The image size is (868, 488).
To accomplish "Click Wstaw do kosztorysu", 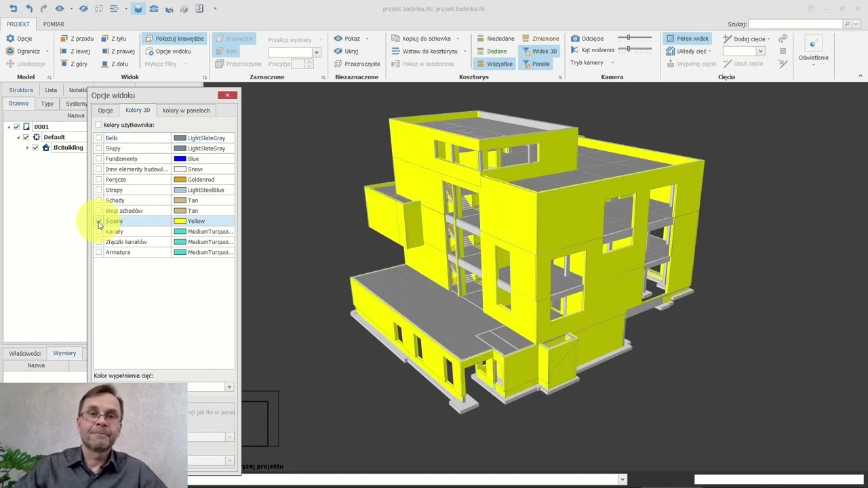I will [x=425, y=51].
